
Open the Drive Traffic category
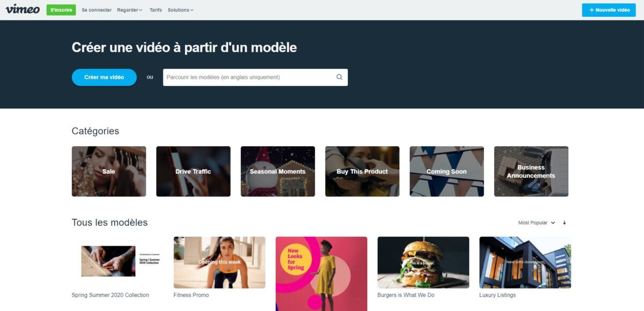pos(193,171)
